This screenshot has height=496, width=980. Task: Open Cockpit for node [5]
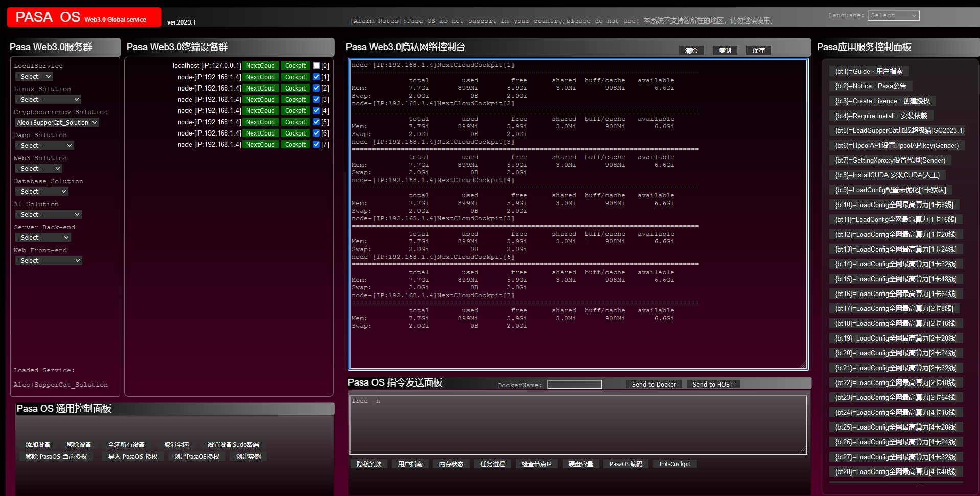(295, 122)
